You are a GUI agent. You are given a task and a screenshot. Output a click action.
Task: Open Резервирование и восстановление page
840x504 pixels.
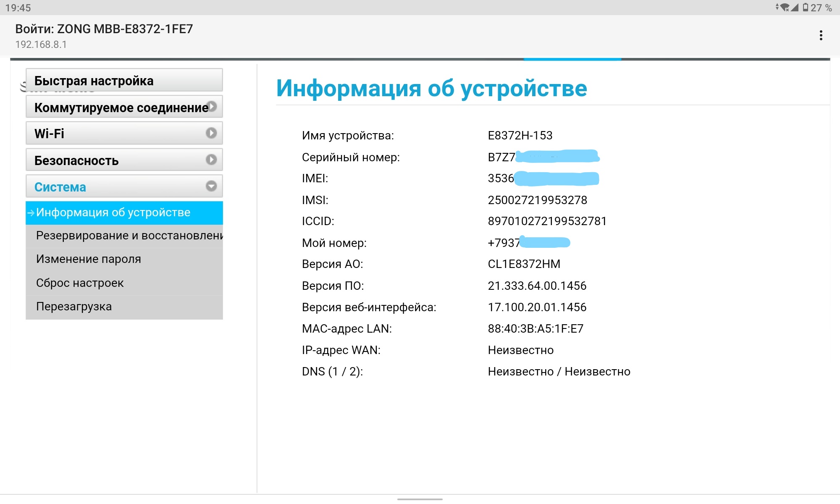pyautogui.click(x=124, y=236)
